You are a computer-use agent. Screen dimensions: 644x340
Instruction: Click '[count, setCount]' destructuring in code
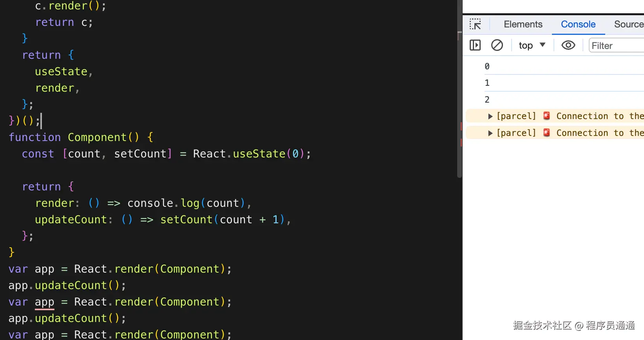[117, 154]
